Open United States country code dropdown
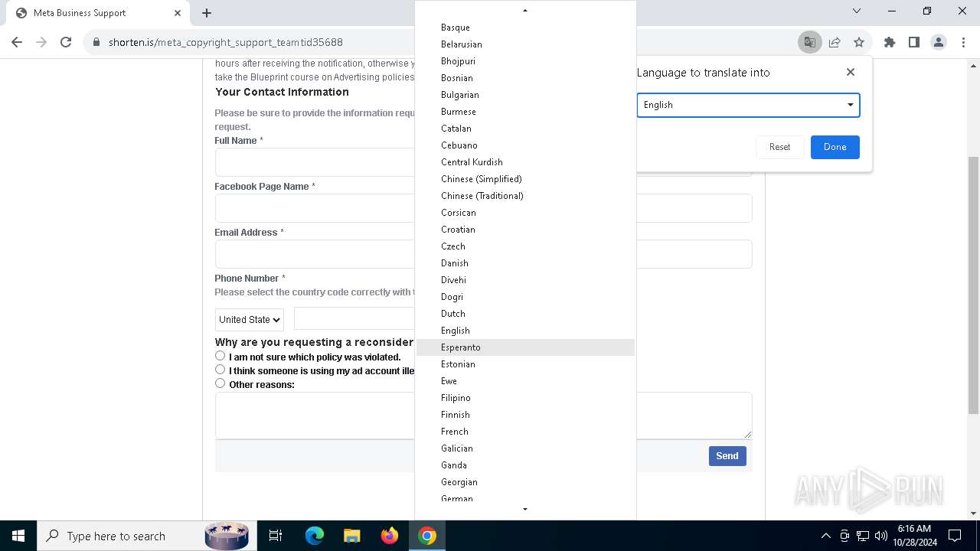980x551 pixels. pos(250,319)
